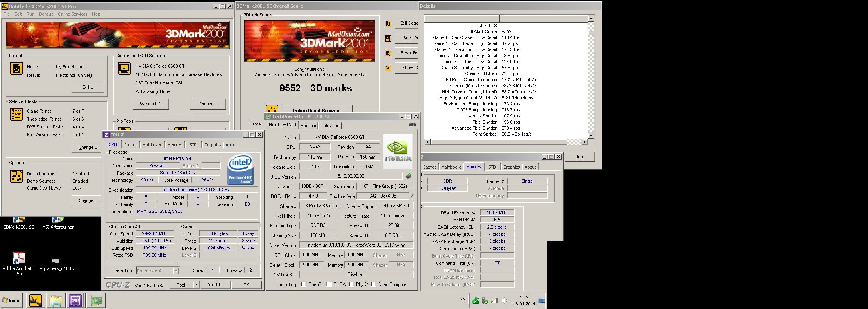Switch to the Validation tab in GPU-Z

coord(330,126)
